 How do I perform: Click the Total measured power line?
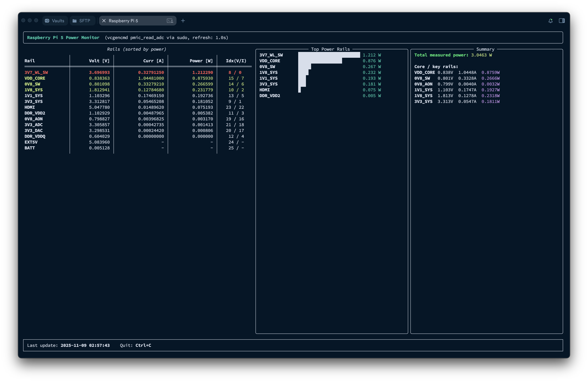453,55
